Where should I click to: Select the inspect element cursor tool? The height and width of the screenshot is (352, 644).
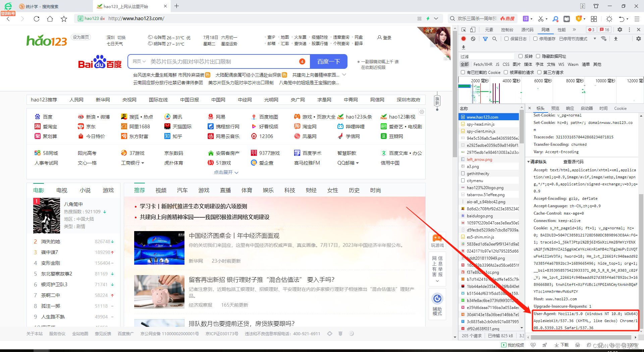[464, 30]
